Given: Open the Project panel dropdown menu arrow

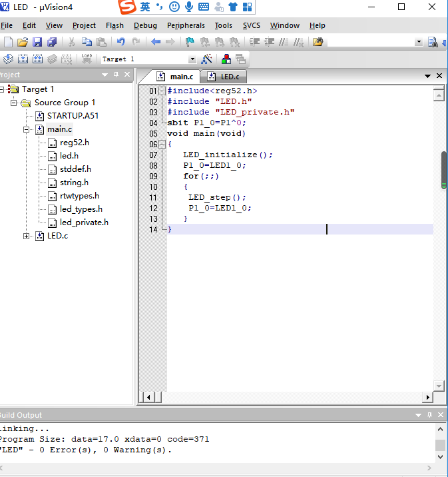Looking at the screenshot, I should click(x=105, y=75).
